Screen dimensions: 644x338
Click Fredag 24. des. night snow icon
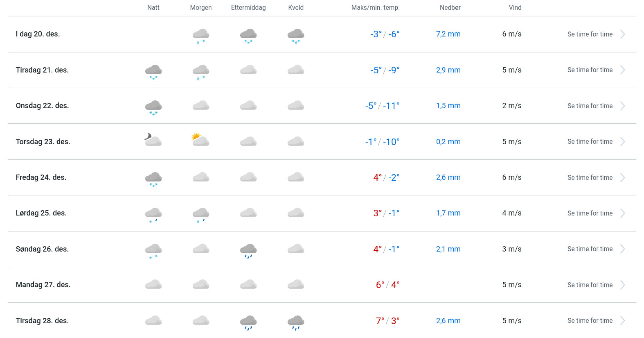click(x=153, y=179)
